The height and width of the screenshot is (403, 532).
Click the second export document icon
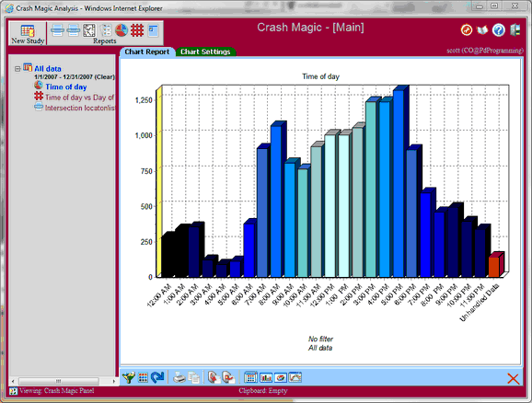pos(228,377)
